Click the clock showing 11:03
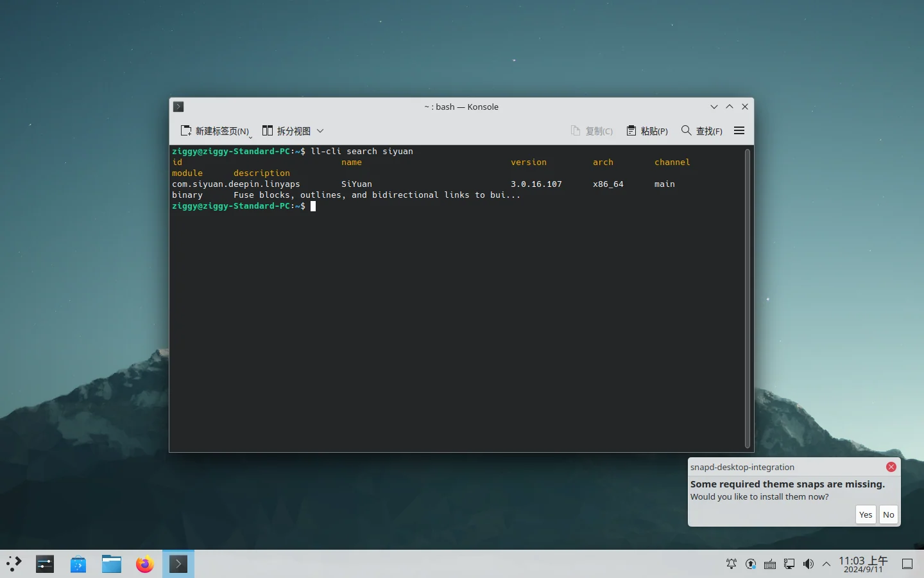924x578 pixels. pos(863,564)
